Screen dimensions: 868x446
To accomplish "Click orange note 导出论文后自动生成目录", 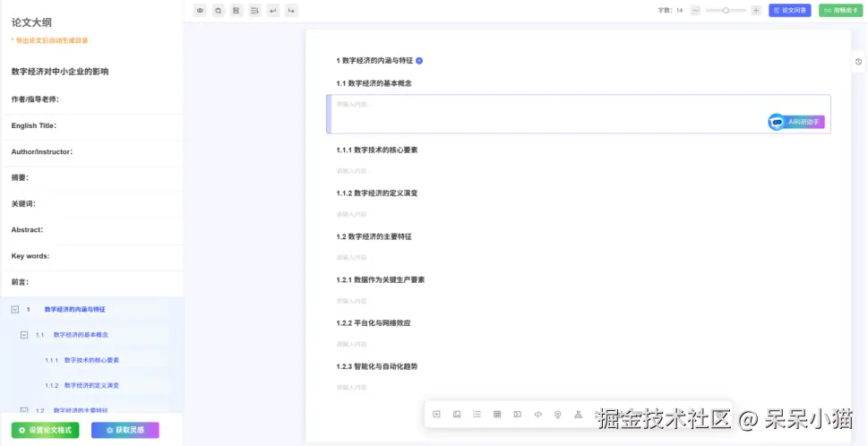I will click(x=50, y=40).
